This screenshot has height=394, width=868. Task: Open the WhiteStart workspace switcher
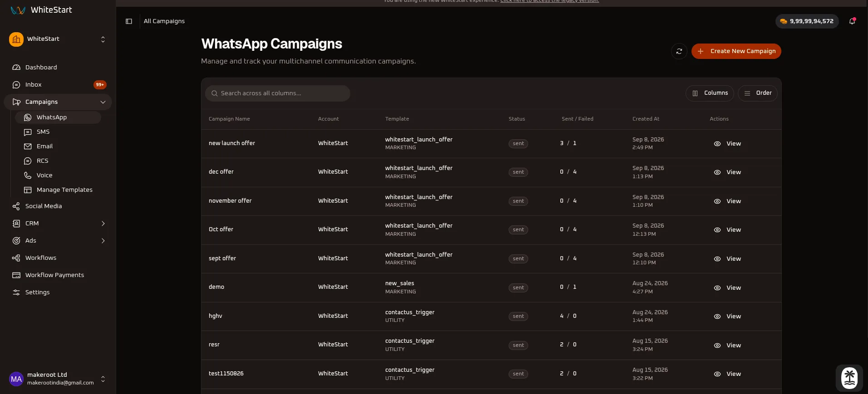click(58, 39)
